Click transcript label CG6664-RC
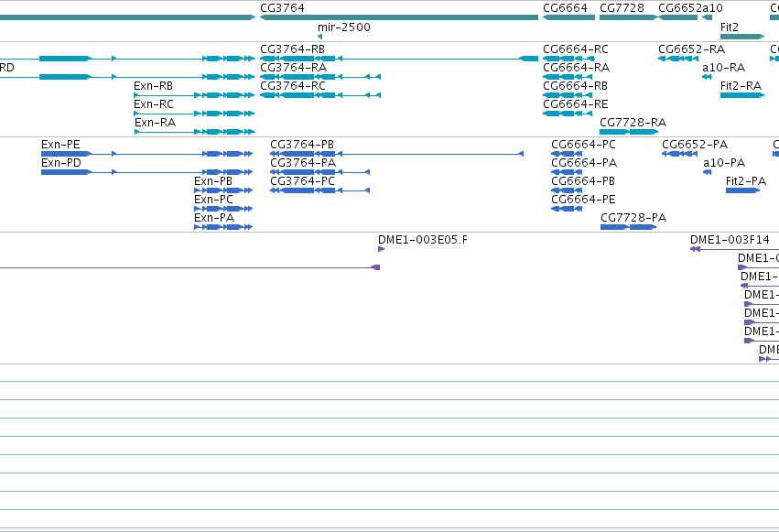 pyautogui.click(x=575, y=49)
